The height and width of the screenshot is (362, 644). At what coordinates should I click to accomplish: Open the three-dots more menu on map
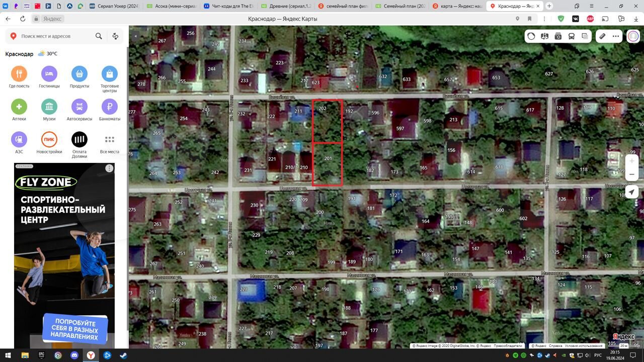tap(616, 36)
